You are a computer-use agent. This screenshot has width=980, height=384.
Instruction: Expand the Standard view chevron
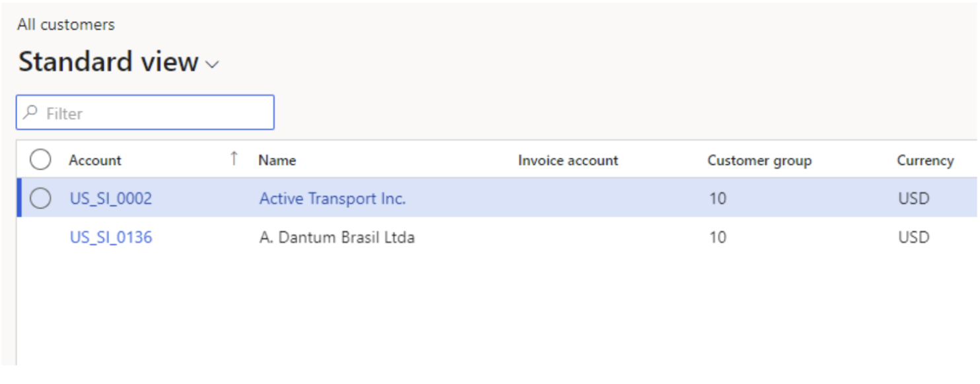click(212, 65)
